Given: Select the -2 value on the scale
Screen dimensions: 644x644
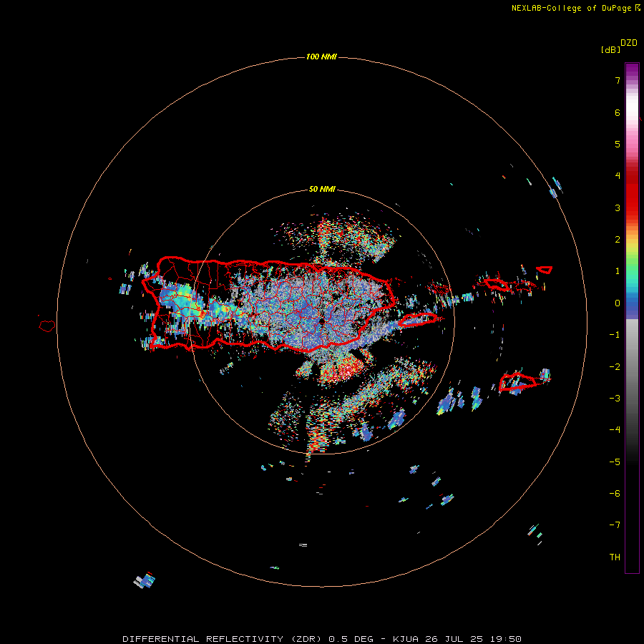Looking at the screenshot, I should point(615,367).
